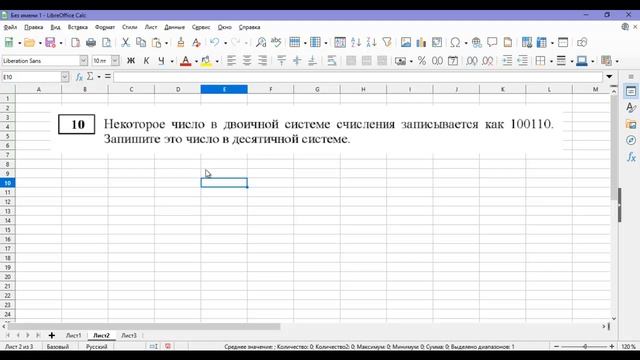Click the Sort descending icon
Viewport: 640px width, 360px height.
pyautogui.click(x=371, y=42)
